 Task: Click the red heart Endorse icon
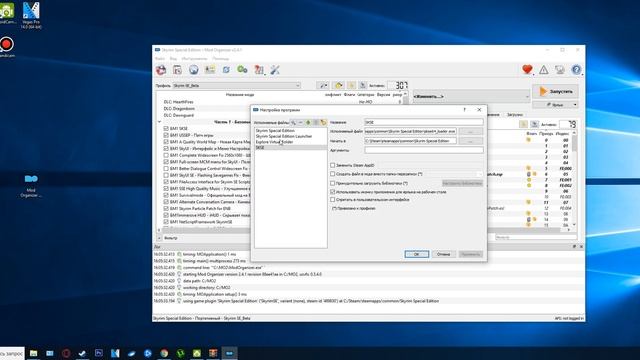click(527, 70)
